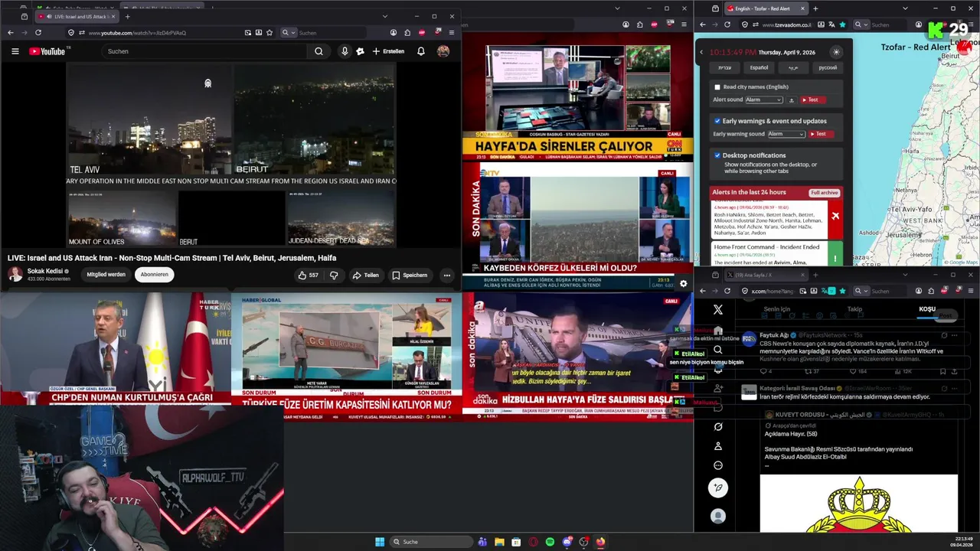This screenshot has height=551, width=980.
Task: Switch to Senin için tab on X
Action: 776,309
